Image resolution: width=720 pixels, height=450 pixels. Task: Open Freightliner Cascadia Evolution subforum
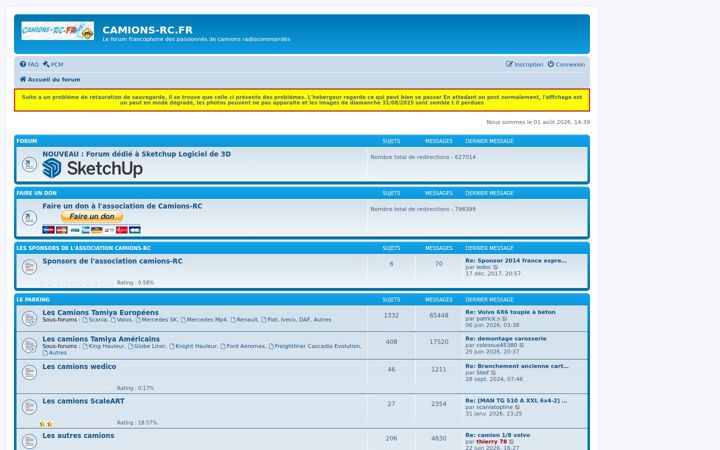(315, 346)
